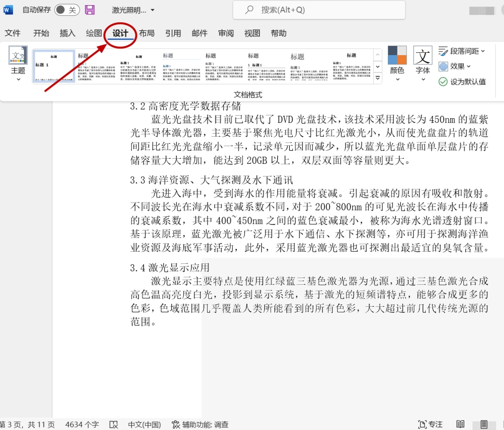The image size is (504, 430).
Task: Expand the 颜色 dropdown chevron
Action: (x=398, y=79)
